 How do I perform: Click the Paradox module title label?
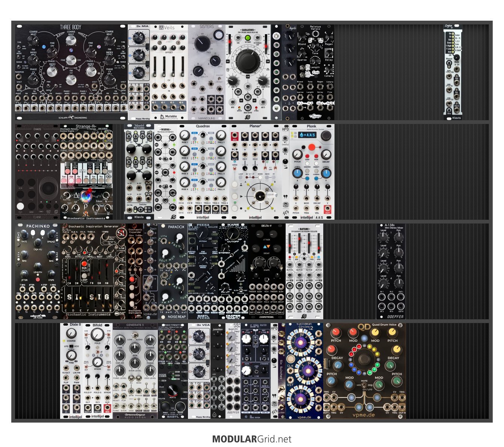click(176, 227)
